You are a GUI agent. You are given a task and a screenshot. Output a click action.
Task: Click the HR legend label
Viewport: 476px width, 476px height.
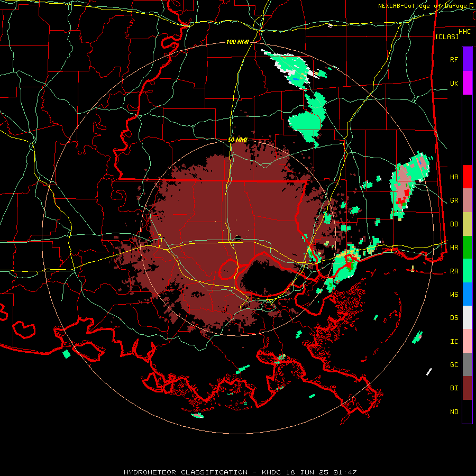pyautogui.click(x=454, y=248)
